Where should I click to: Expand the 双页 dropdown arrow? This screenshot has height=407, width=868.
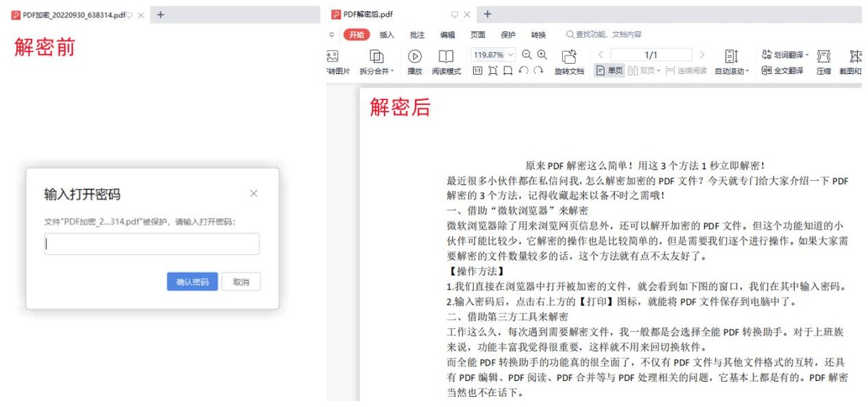pos(659,71)
